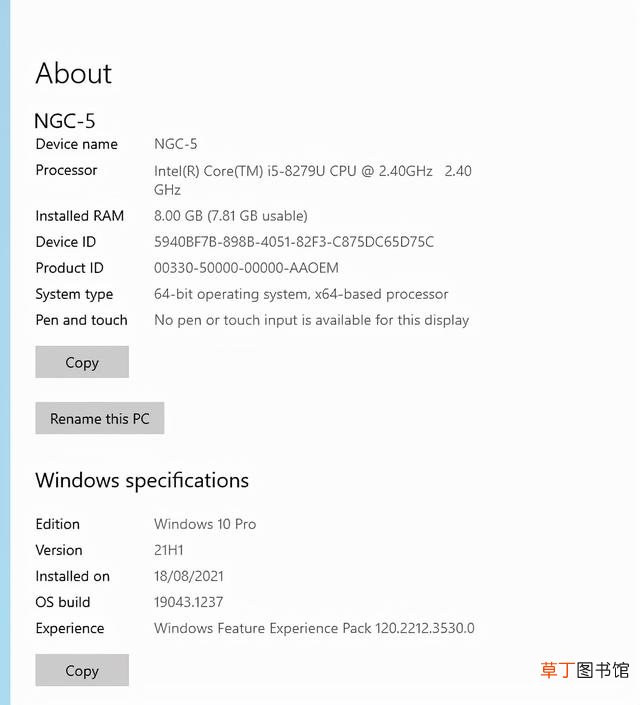Click the Processor label

coord(67,170)
